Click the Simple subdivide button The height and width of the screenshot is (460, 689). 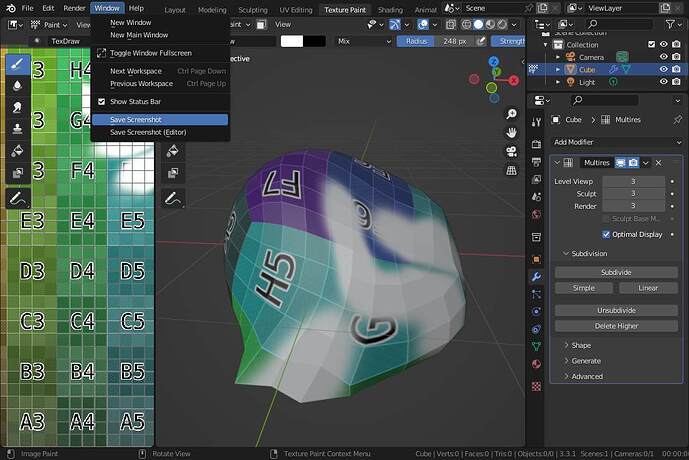coord(584,288)
